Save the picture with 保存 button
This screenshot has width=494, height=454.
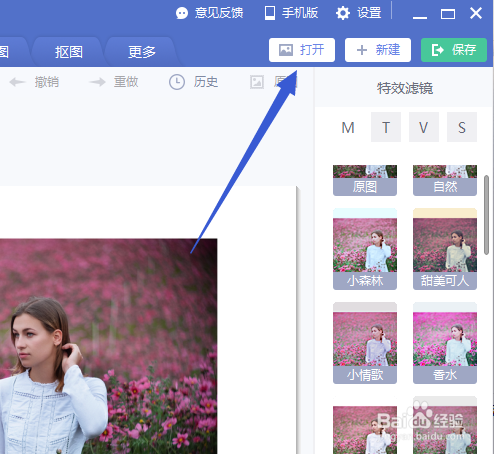pyautogui.click(x=454, y=50)
